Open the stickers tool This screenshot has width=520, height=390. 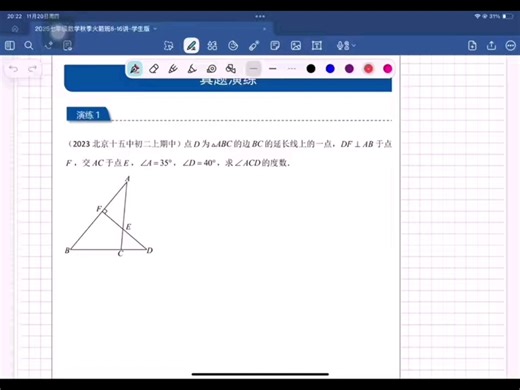[x=233, y=46]
